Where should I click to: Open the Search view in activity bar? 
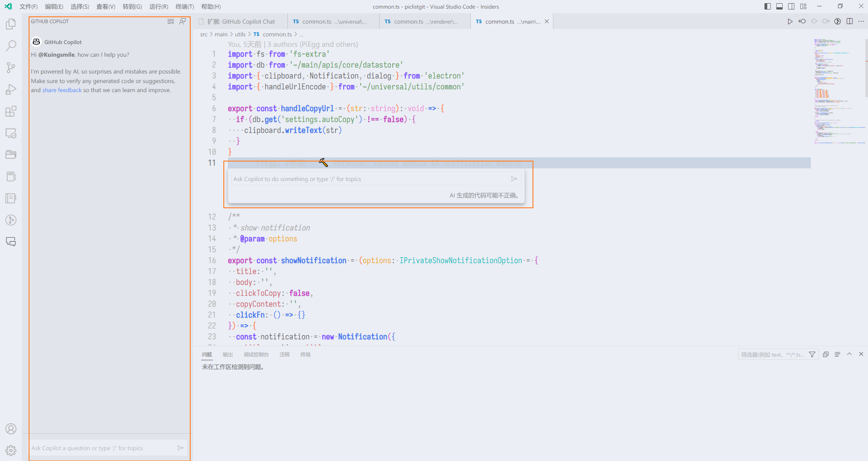(x=11, y=46)
